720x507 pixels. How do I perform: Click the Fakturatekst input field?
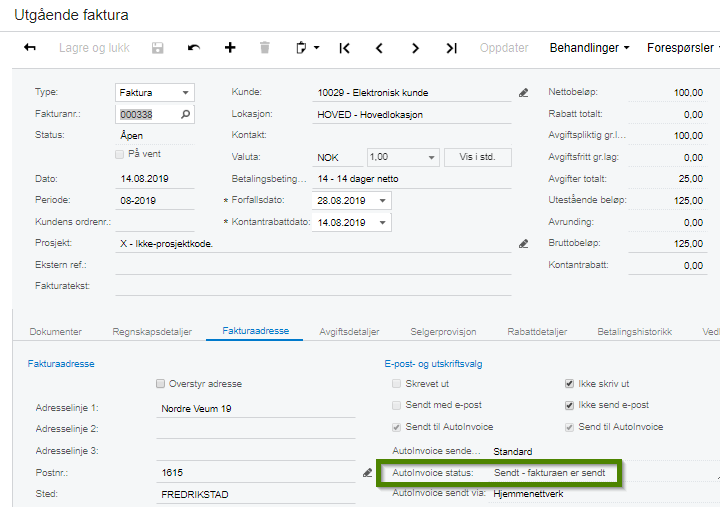tap(313, 286)
